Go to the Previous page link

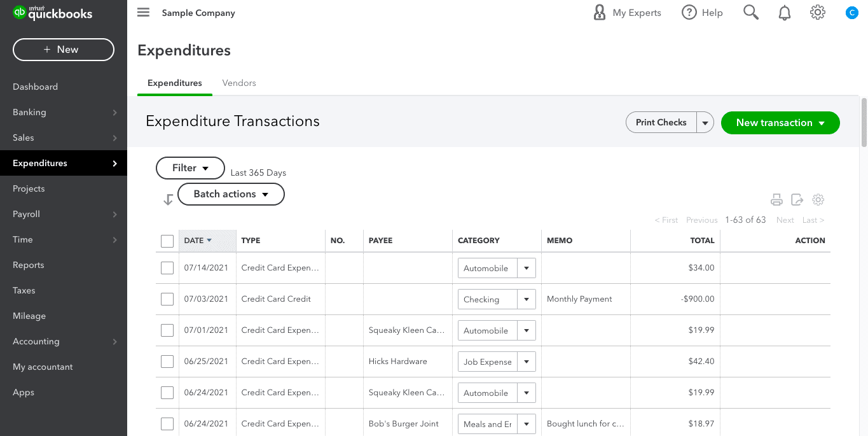[x=702, y=220]
